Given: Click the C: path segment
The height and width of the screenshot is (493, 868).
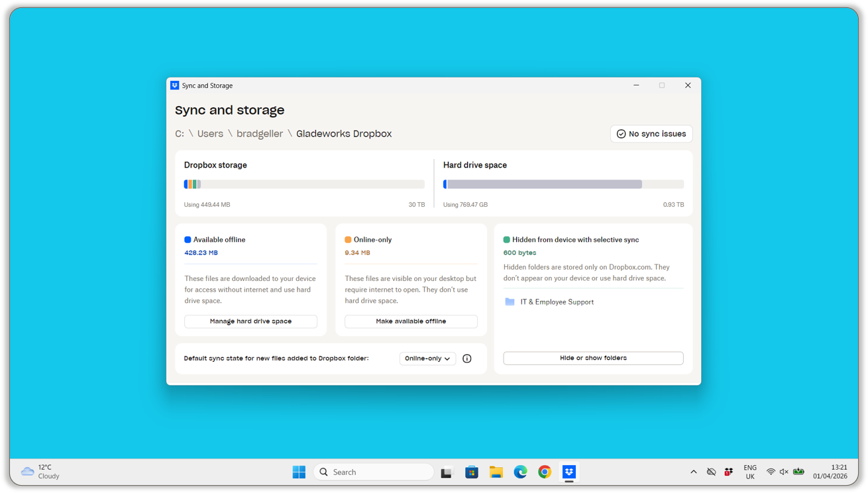Looking at the screenshot, I should [180, 134].
